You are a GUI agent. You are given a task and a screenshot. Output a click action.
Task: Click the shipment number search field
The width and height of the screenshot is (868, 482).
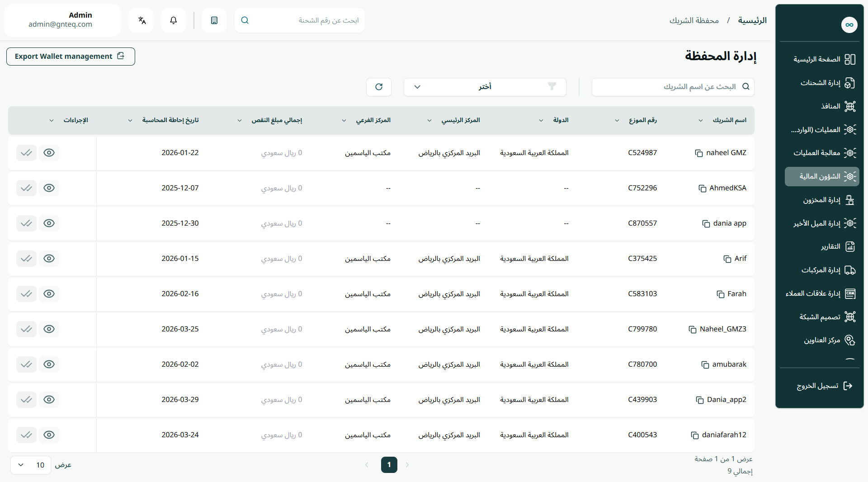(x=300, y=20)
